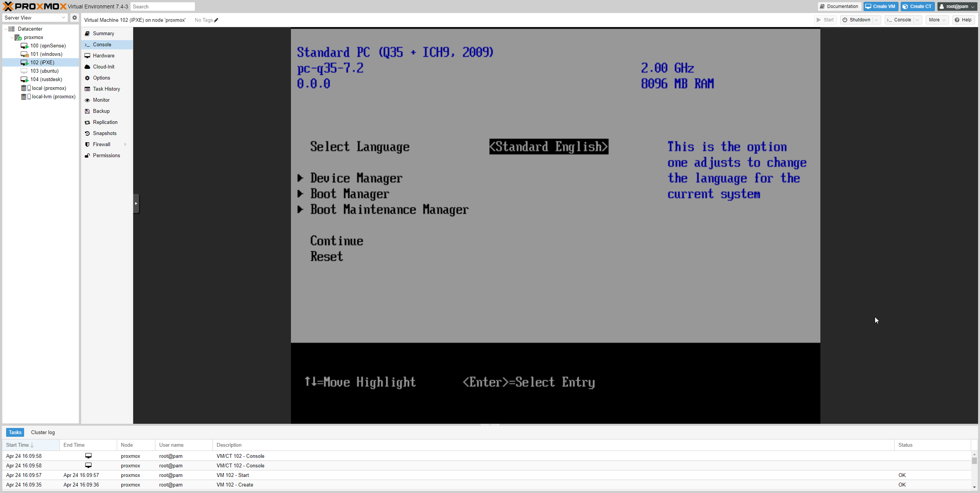This screenshot has width=980, height=493.
Task: Open the Hardware section of VM 102
Action: (103, 55)
